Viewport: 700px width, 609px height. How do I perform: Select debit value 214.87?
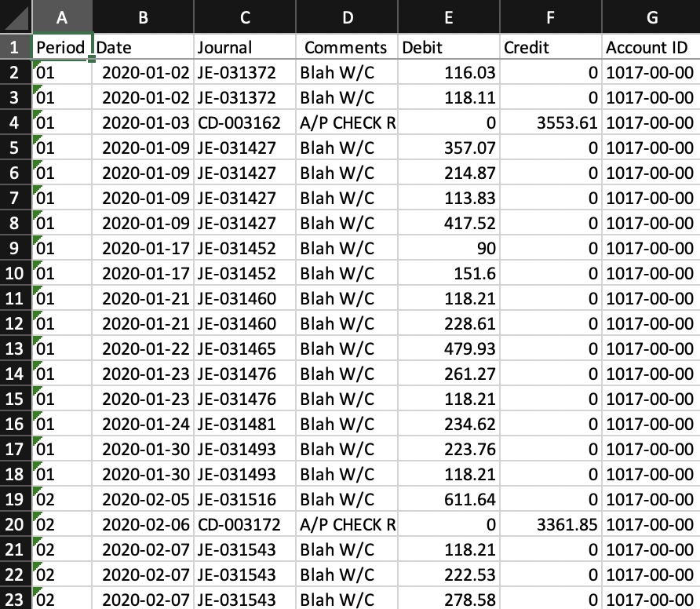(x=449, y=173)
